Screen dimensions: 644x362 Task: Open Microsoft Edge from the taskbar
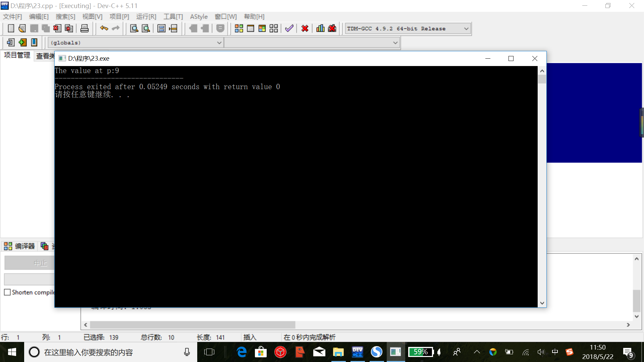point(241,352)
